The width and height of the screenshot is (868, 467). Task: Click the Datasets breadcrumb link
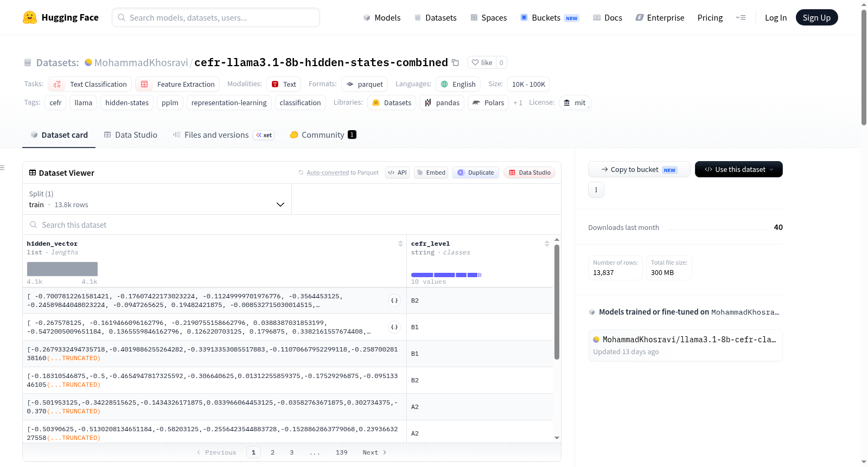coord(58,62)
